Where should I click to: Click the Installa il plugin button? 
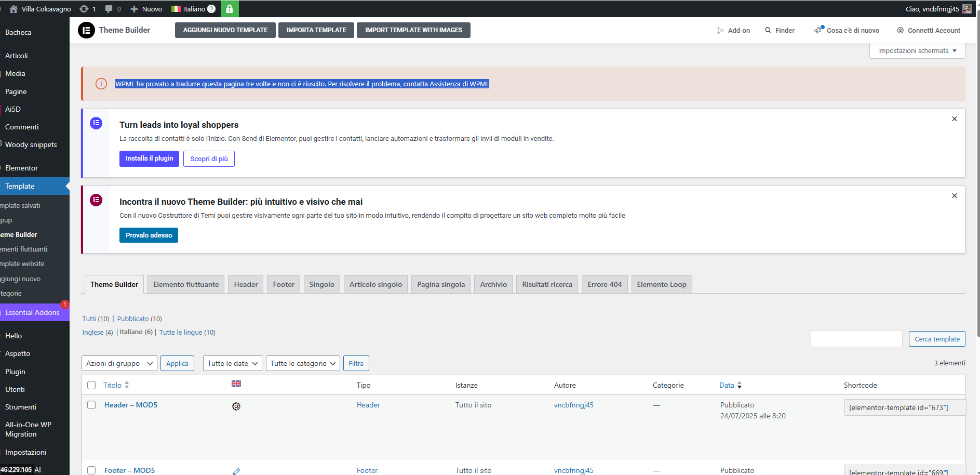click(x=149, y=159)
